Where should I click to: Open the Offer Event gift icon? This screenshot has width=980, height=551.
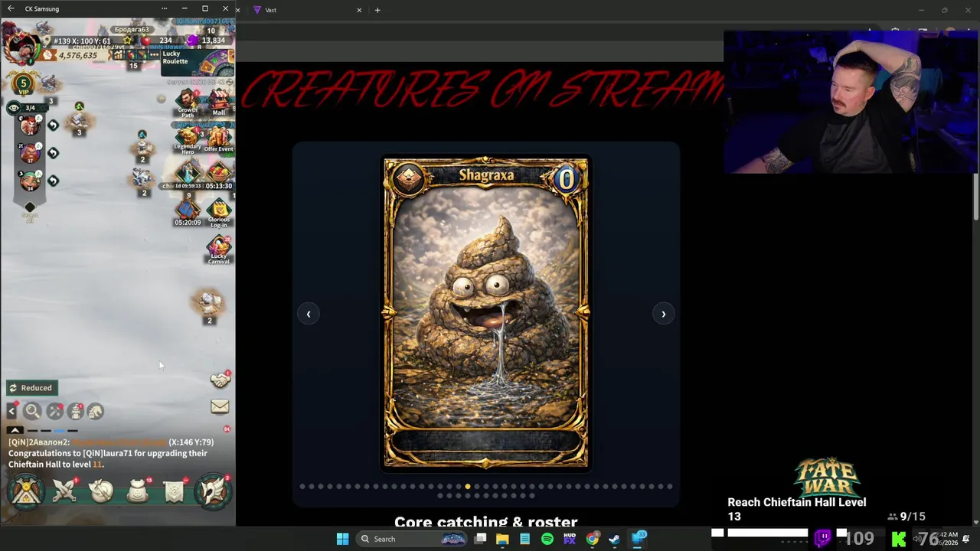click(x=219, y=140)
